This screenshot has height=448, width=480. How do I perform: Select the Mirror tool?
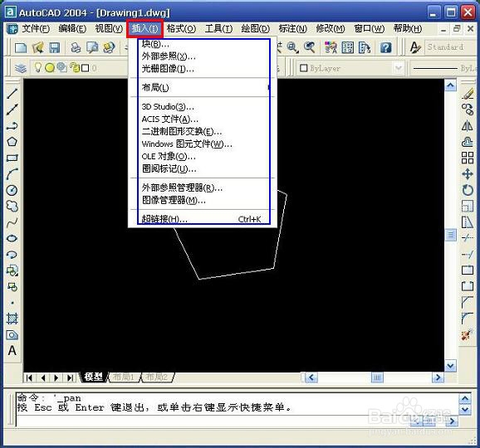pos(468,125)
